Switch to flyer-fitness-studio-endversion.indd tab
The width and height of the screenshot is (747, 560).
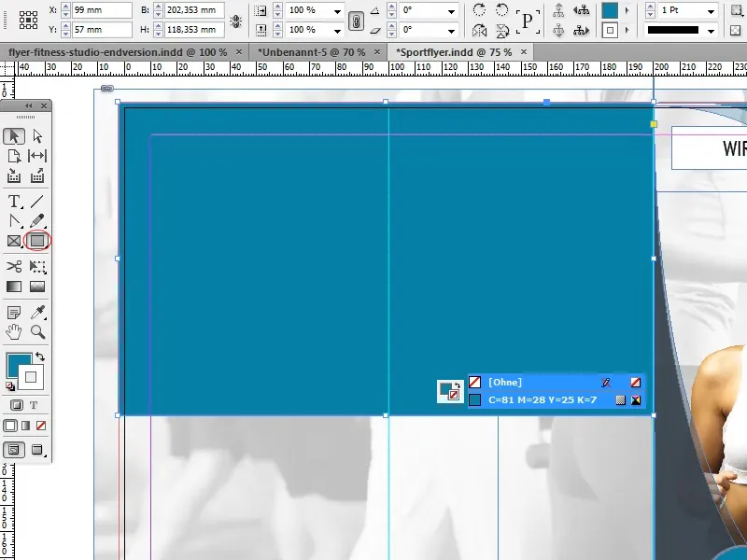click(x=118, y=52)
